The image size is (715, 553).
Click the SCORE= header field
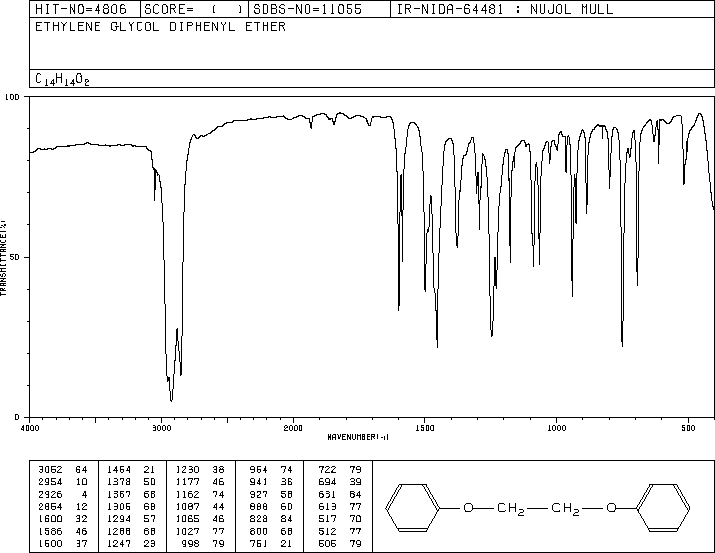coord(193,9)
